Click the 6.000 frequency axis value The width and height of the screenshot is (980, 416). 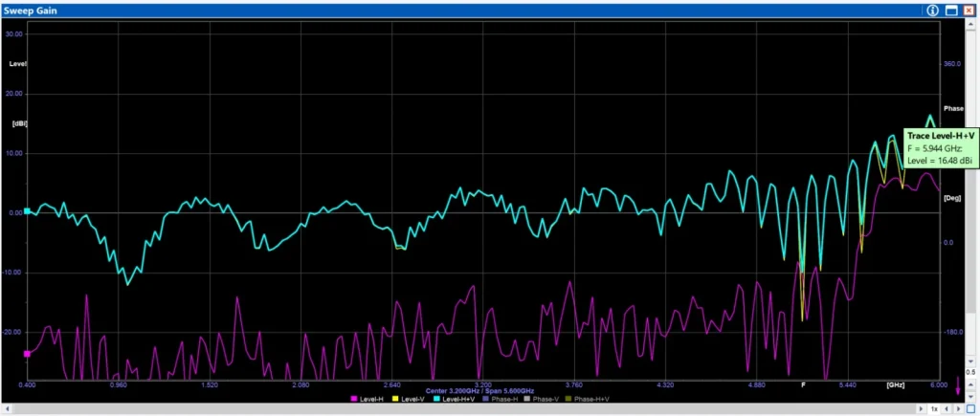pos(939,384)
